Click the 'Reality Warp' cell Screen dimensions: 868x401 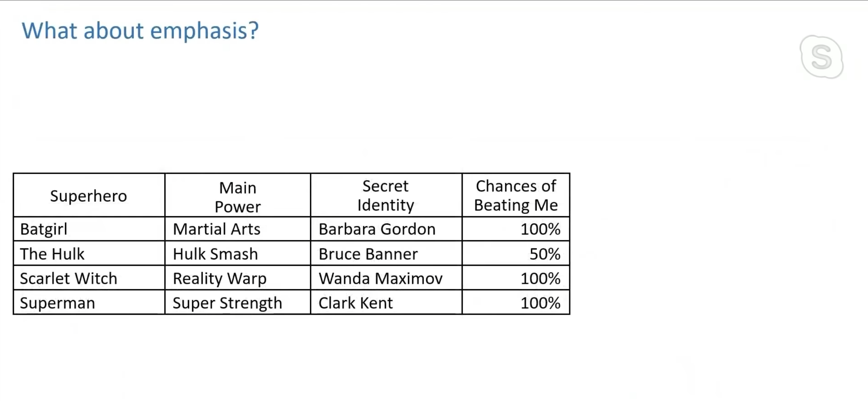point(238,278)
